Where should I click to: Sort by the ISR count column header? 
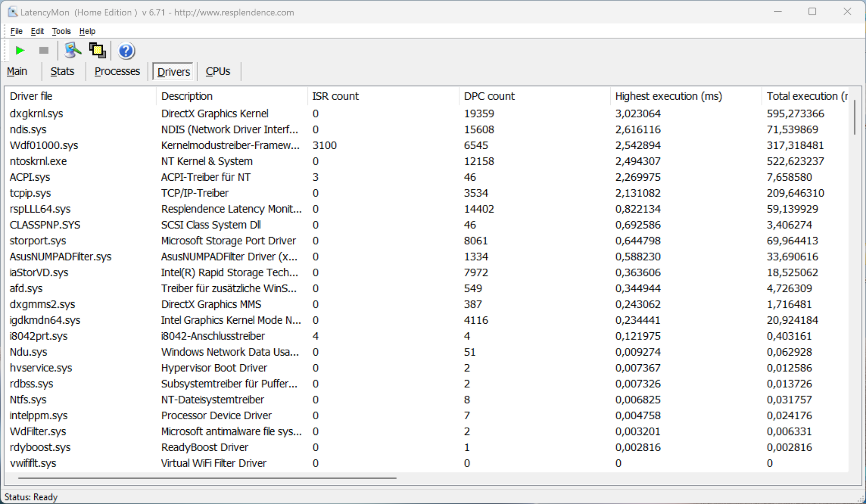pos(336,96)
